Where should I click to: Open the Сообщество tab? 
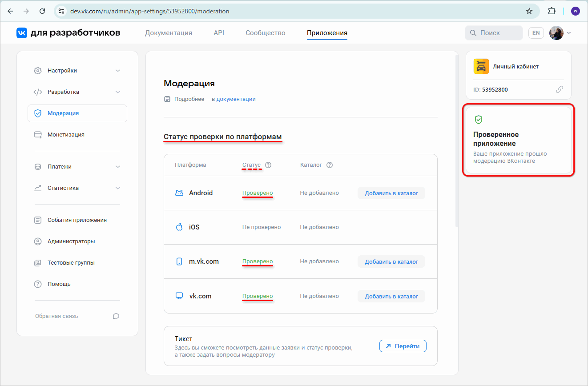265,32
